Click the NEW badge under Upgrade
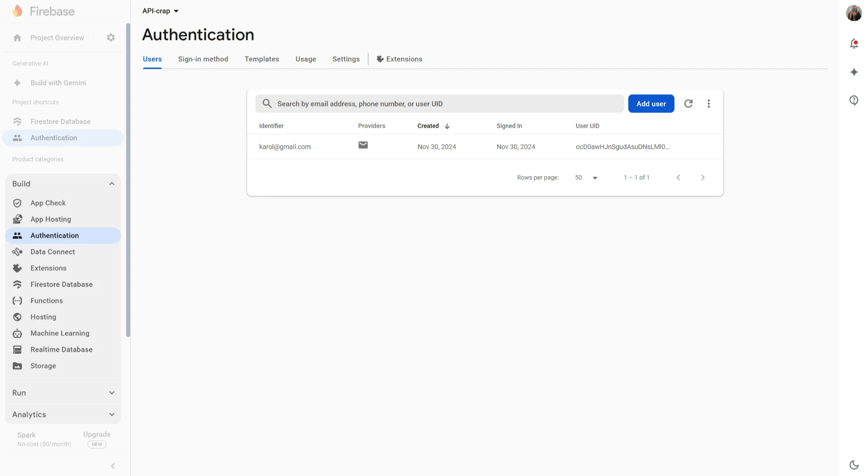Screen dimensions: 868x476 pyautogui.click(x=97, y=444)
